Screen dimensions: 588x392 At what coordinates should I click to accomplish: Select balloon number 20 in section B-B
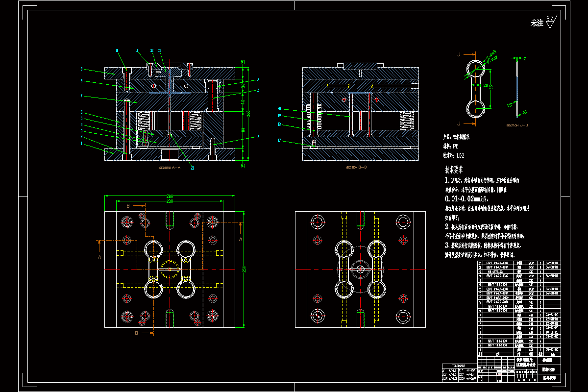click(279, 108)
